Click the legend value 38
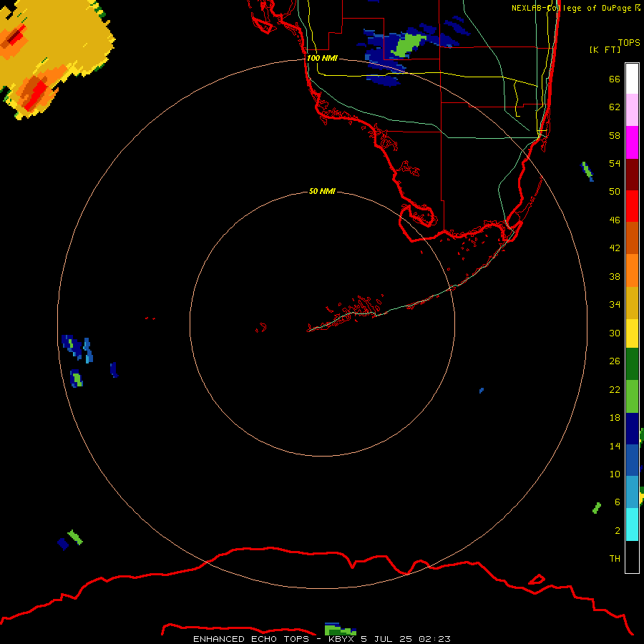The height and width of the screenshot is (644, 644). (x=615, y=276)
